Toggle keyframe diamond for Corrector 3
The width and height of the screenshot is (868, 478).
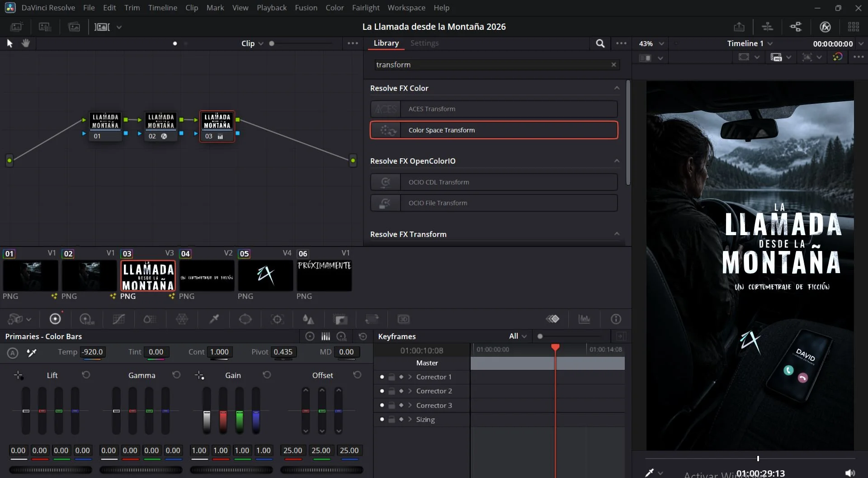tap(401, 405)
